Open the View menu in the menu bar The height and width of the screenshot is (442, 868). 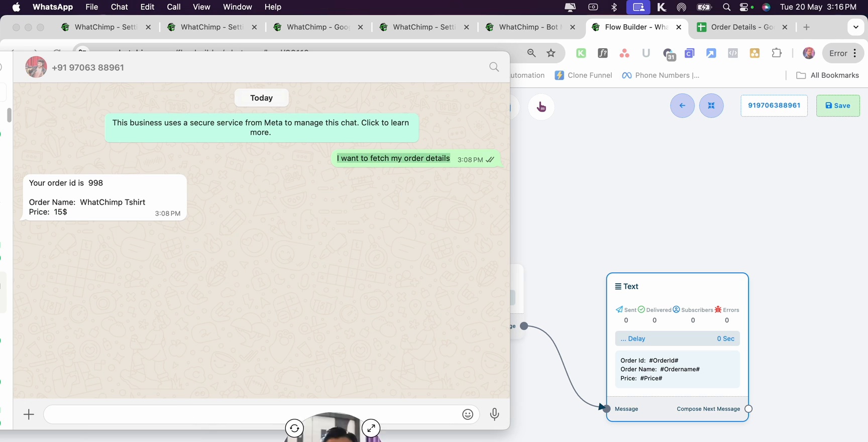[x=201, y=7]
